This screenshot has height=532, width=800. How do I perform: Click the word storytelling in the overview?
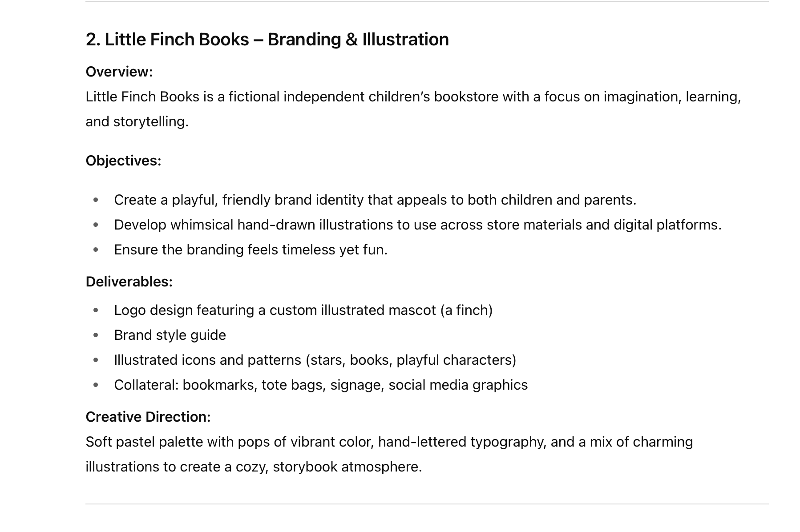(x=150, y=122)
